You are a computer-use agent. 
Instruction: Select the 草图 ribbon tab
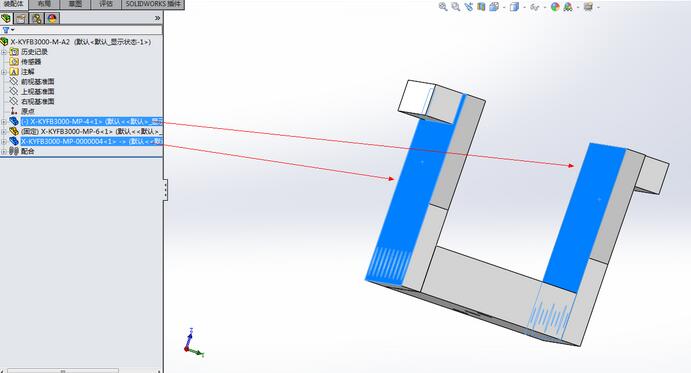click(75, 4)
